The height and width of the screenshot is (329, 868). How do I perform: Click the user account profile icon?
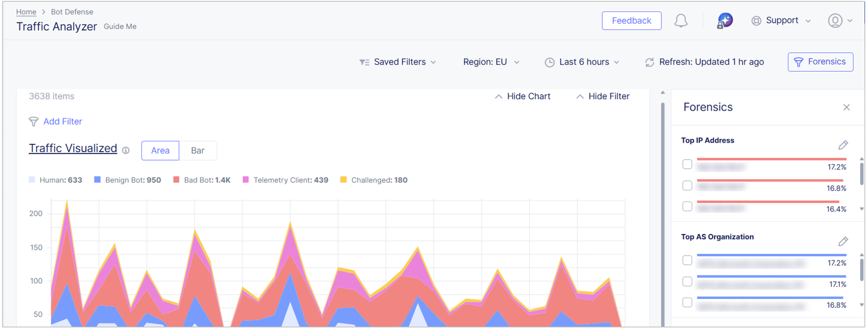pos(835,20)
